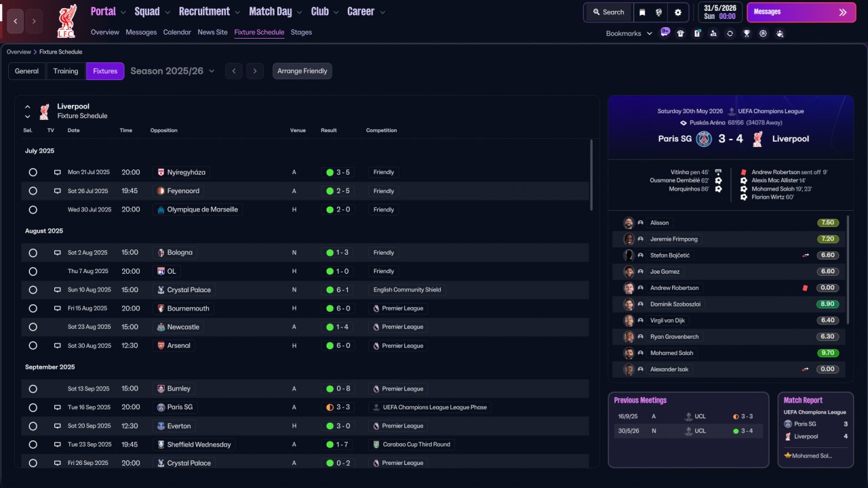This screenshot has height=488, width=868.
Task: Click the tactics board shortcut icon
Action: 697,33
